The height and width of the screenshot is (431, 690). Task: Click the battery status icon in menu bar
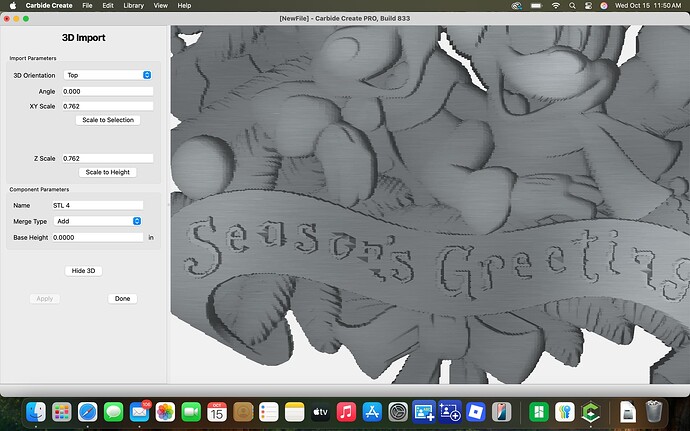tap(536, 6)
